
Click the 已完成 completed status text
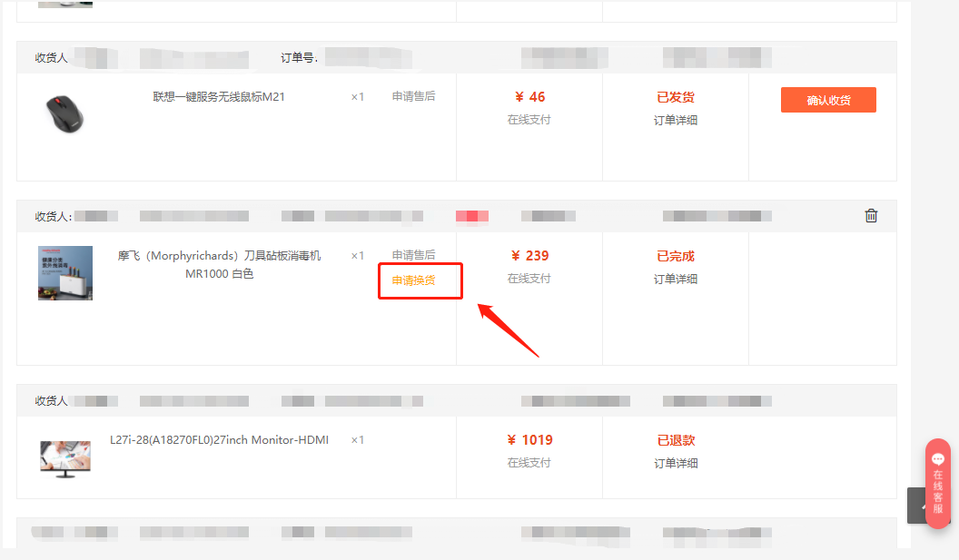(x=676, y=256)
